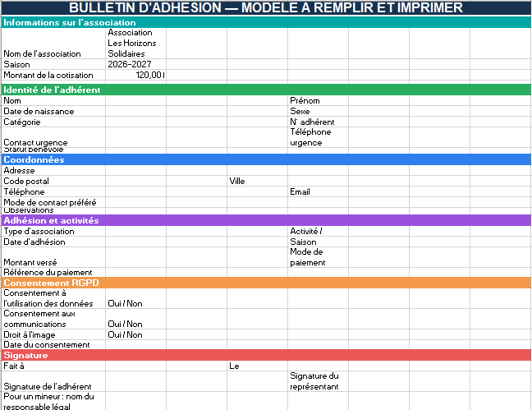
Task: Click 'Oui / Non' for data usage consent
Action: [x=135, y=298]
